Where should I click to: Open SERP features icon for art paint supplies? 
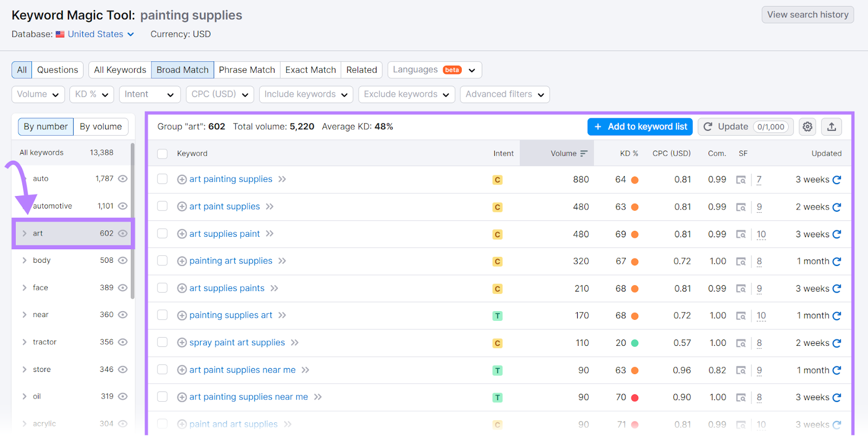click(x=741, y=207)
